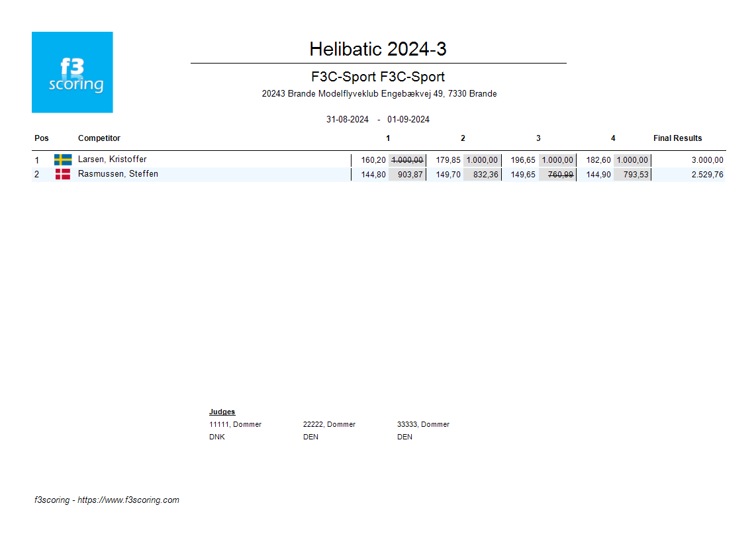Screen dimensions: 756x538
Task: Click the round 2 column header
Action: 463,138
